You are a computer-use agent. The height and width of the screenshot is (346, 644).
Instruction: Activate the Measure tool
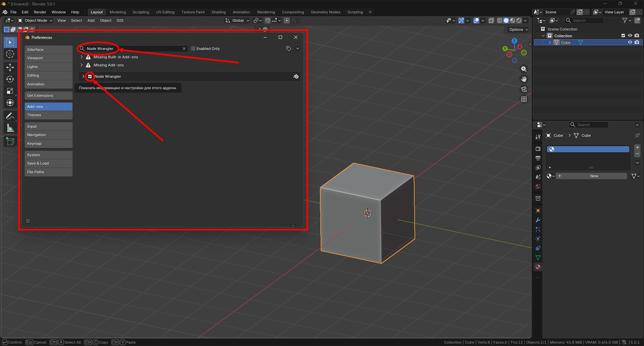(10, 128)
